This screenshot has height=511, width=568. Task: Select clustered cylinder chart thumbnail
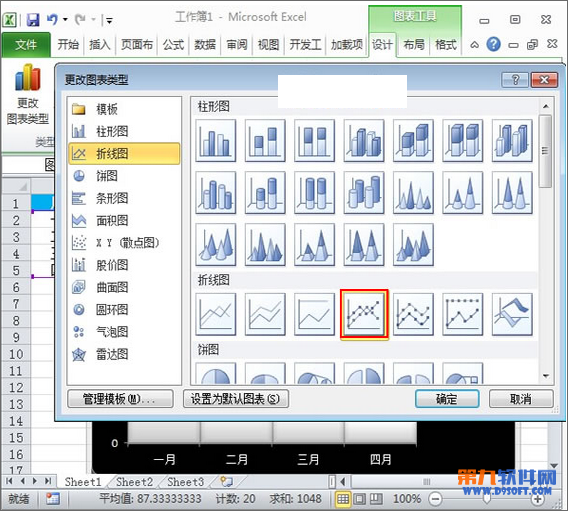click(216, 193)
